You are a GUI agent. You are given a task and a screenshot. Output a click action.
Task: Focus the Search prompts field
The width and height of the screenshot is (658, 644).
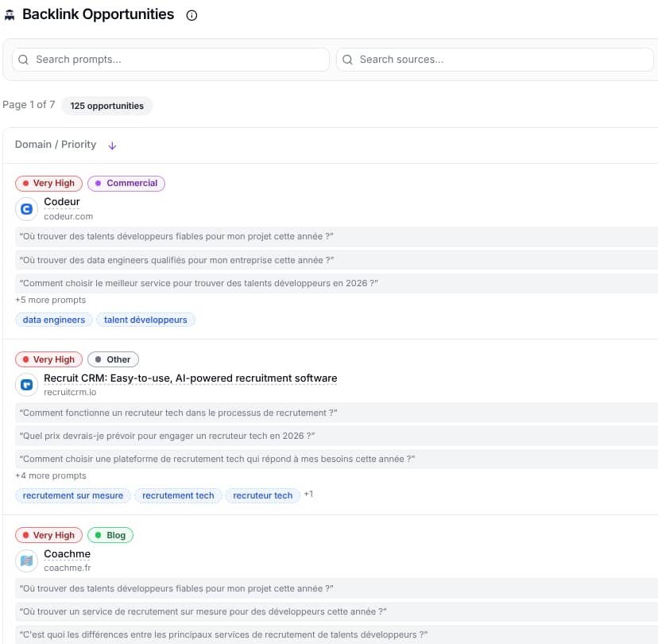tap(171, 60)
